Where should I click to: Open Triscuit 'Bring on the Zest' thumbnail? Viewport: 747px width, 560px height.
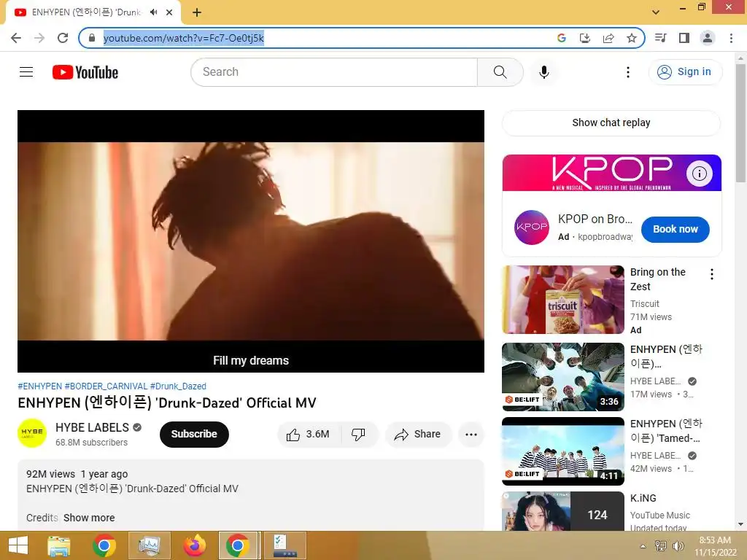pos(563,300)
